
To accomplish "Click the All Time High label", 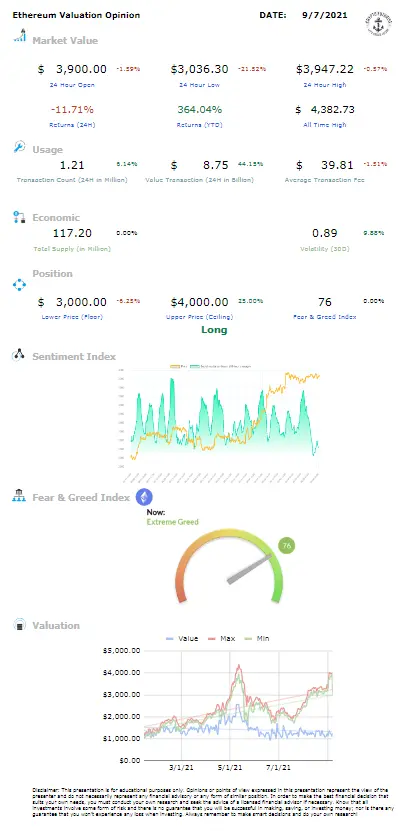I will pyautogui.click(x=324, y=125).
